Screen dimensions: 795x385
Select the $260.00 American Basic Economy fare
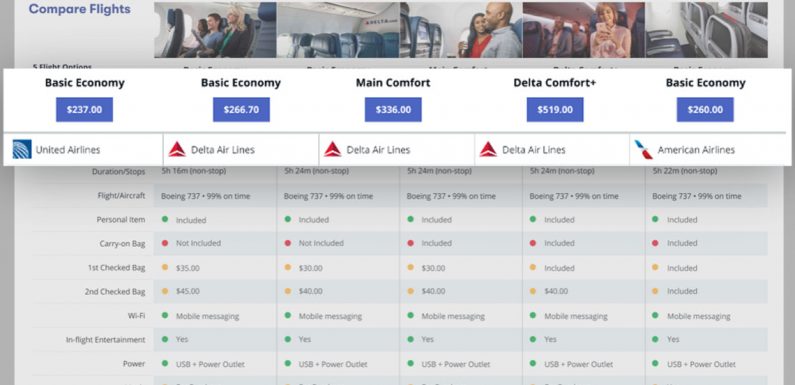click(x=705, y=110)
